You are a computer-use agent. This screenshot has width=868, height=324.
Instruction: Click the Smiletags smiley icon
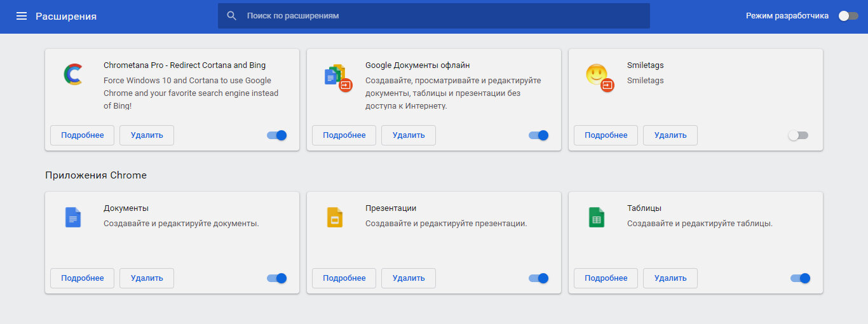(599, 77)
